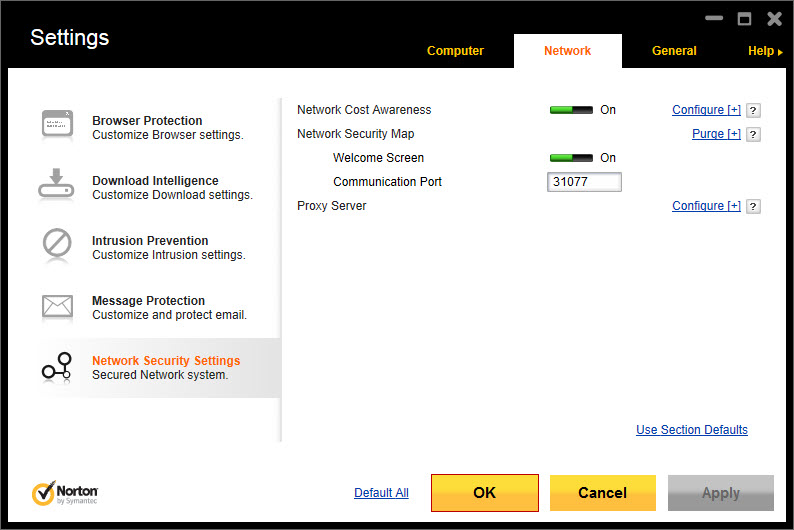Click the Network Cost Awareness label
Screen dimensions: 794x530
pyautogui.click(x=364, y=110)
